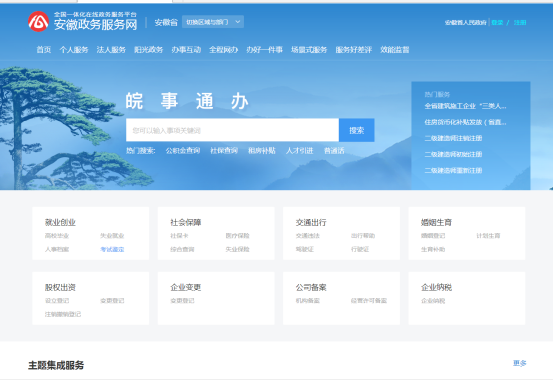Select 法人服务 in the nav bar
Image resolution: width=553 pixels, height=381 pixels.
pos(111,50)
